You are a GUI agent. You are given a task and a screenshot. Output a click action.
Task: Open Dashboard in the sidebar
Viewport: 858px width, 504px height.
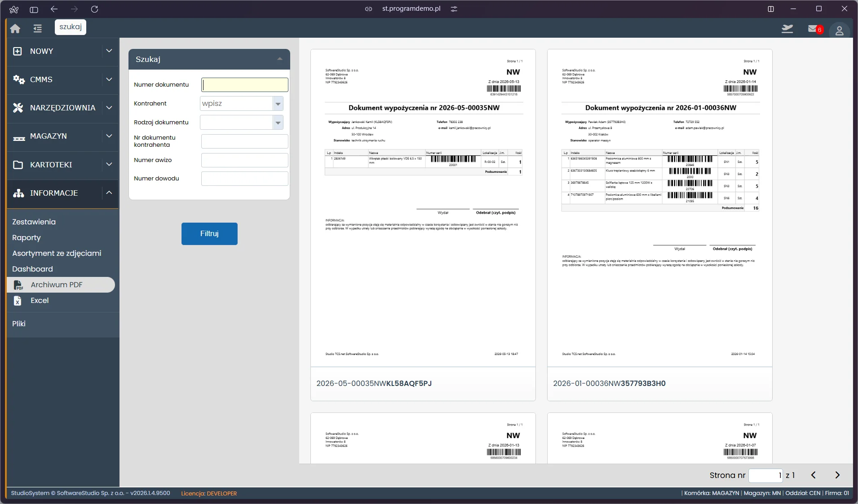pos(32,269)
